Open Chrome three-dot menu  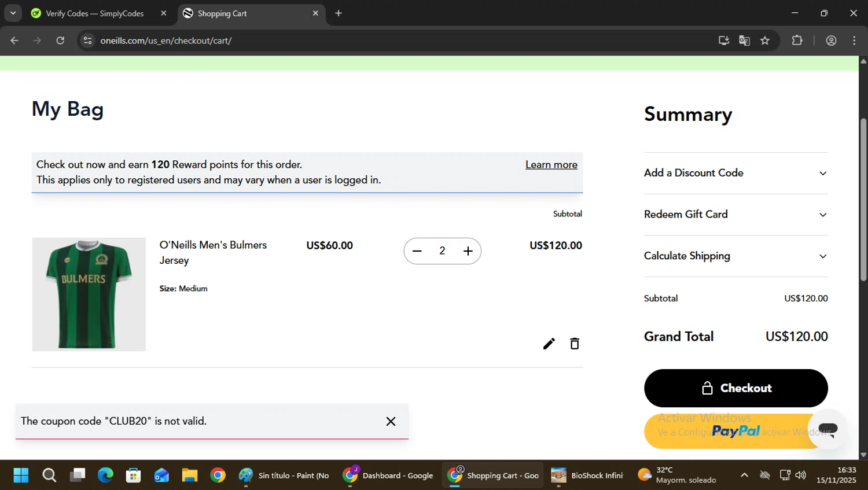tap(854, 40)
